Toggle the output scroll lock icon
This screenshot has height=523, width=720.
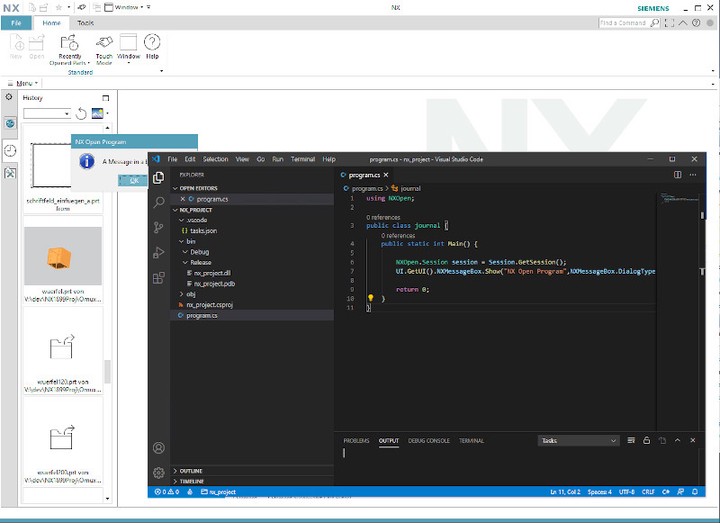[648, 440]
